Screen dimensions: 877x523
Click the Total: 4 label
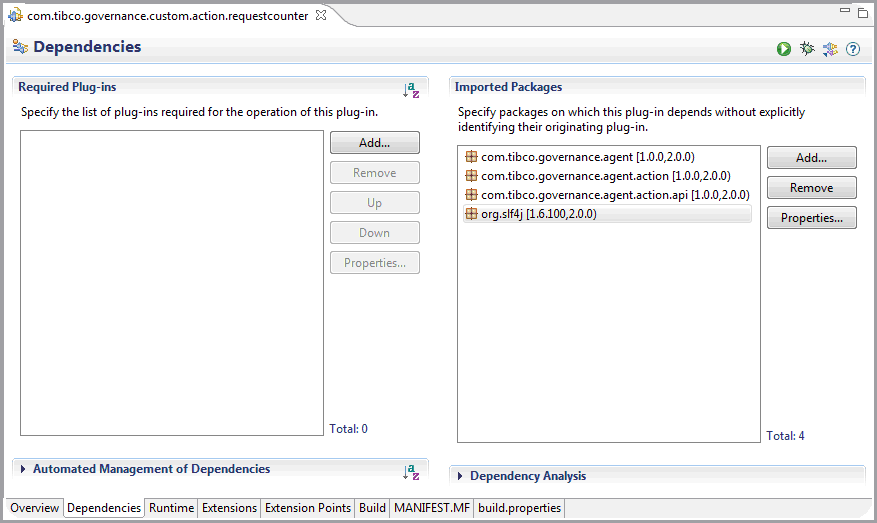pyautogui.click(x=785, y=436)
